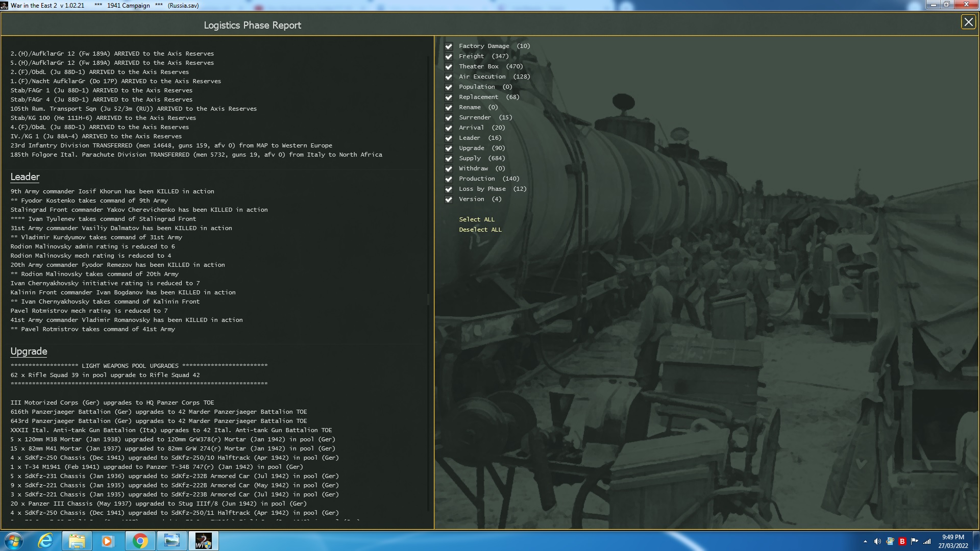Select the 'Kalinin Front commander Ivan Bogdanov' line
The image size is (980, 551).
123,292
